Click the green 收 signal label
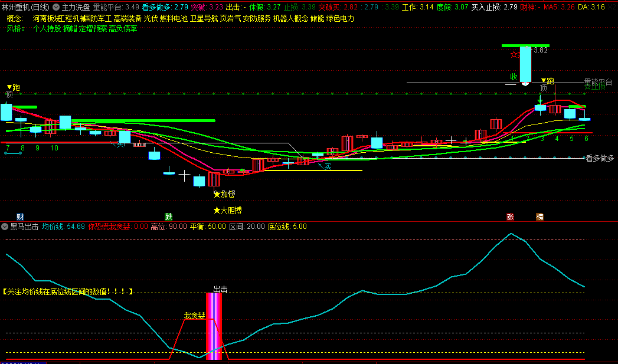 514,77
